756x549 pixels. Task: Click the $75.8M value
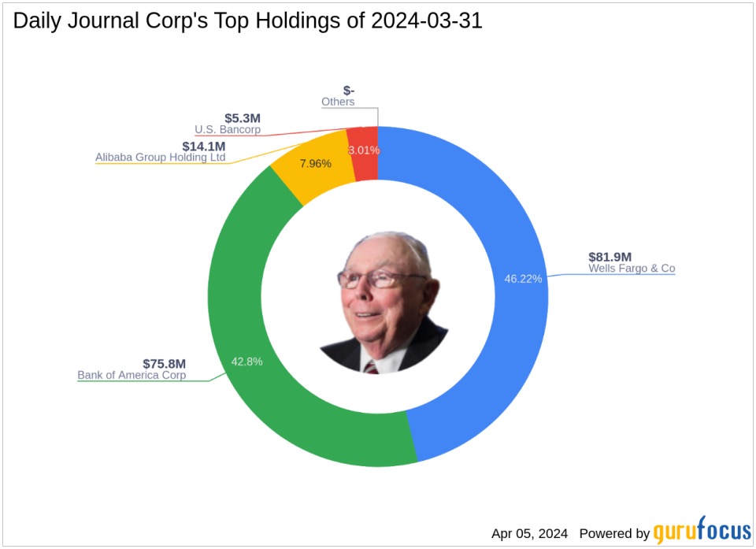(x=164, y=363)
